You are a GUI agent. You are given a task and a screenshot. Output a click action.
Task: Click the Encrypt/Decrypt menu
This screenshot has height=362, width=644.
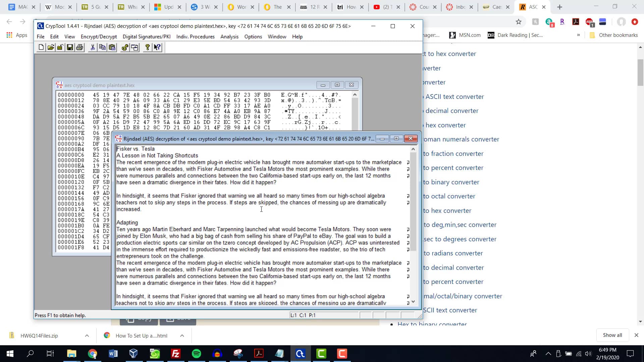coord(99,36)
